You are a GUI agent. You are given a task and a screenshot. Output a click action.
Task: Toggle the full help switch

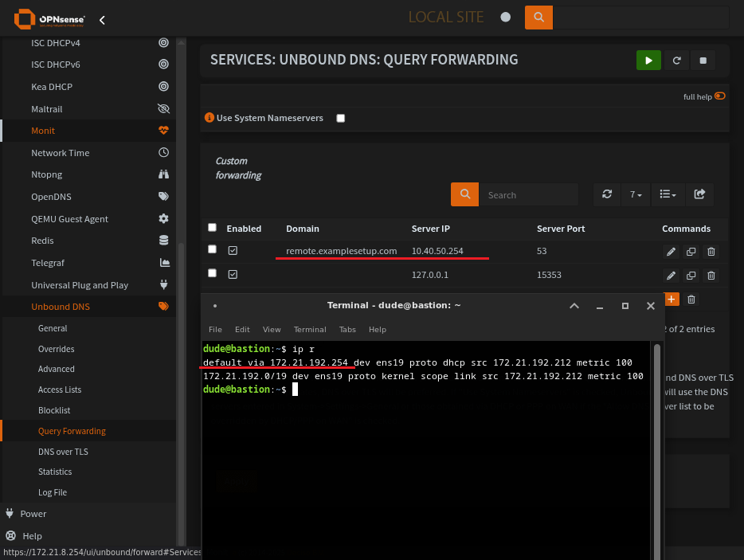tap(720, 96)
